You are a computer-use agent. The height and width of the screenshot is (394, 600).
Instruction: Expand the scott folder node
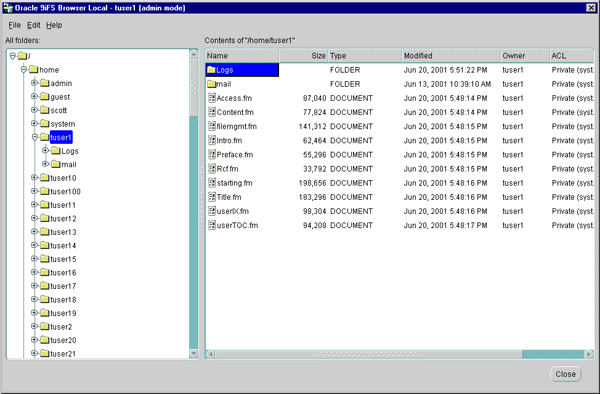[x=34, y=110]
